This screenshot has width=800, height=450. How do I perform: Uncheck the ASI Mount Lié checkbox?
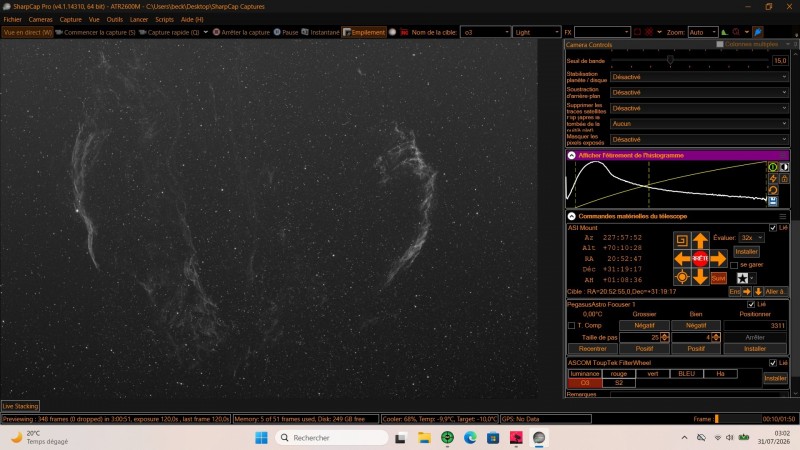(772, 228)
